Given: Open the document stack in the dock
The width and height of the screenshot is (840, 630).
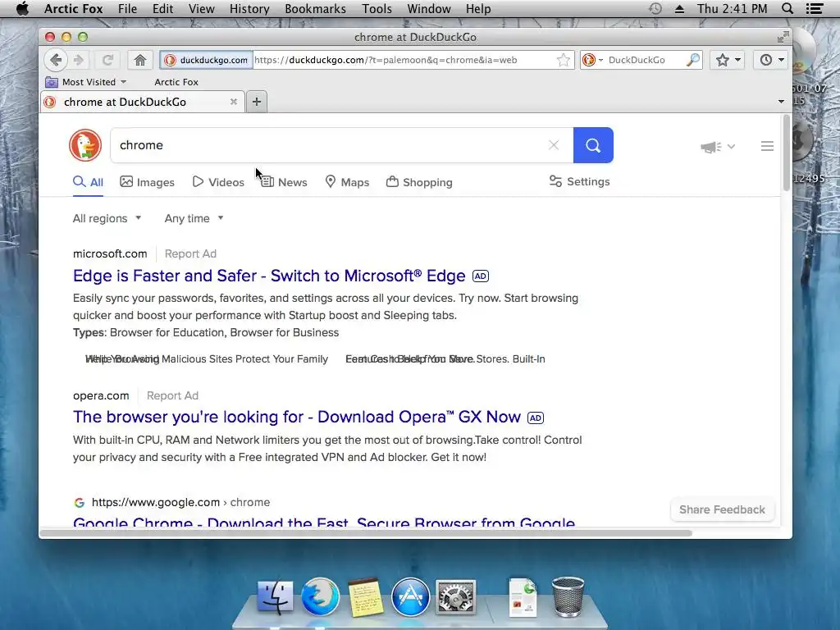Looking at the screenshot, I should tap(523, 597).
